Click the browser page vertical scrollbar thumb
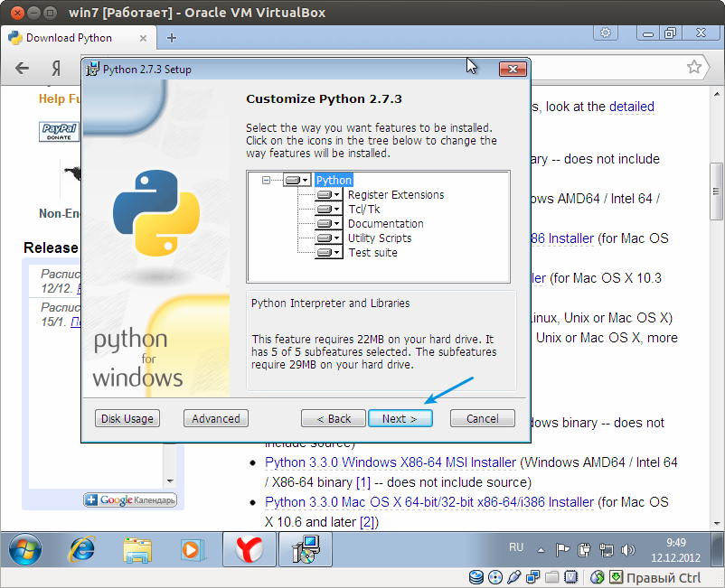The image size is (725, 588). 716,191
